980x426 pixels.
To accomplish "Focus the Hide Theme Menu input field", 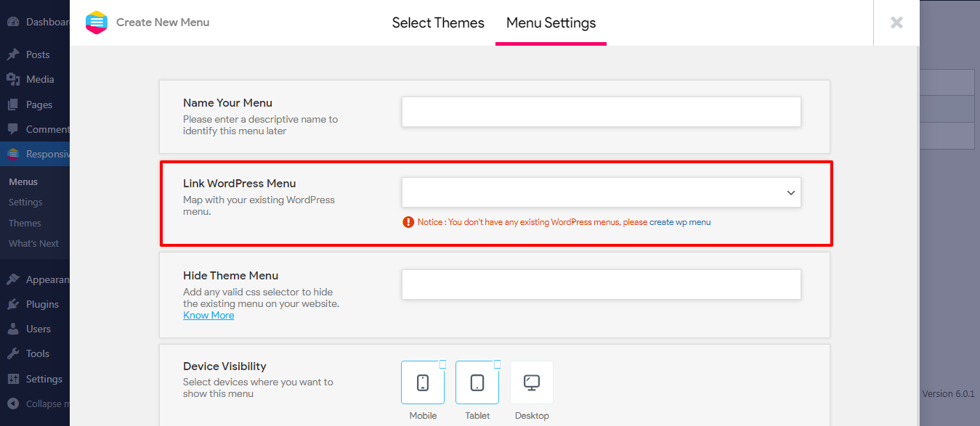I will [601, 284].
